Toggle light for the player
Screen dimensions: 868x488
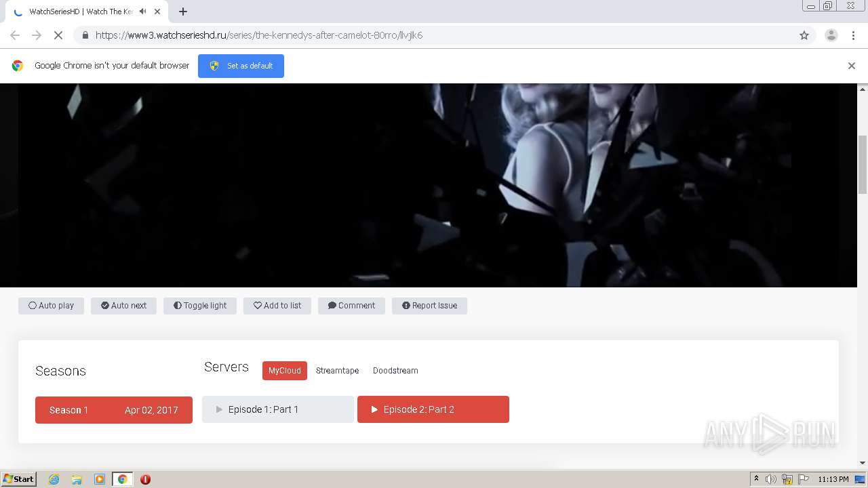pos(200,306)
